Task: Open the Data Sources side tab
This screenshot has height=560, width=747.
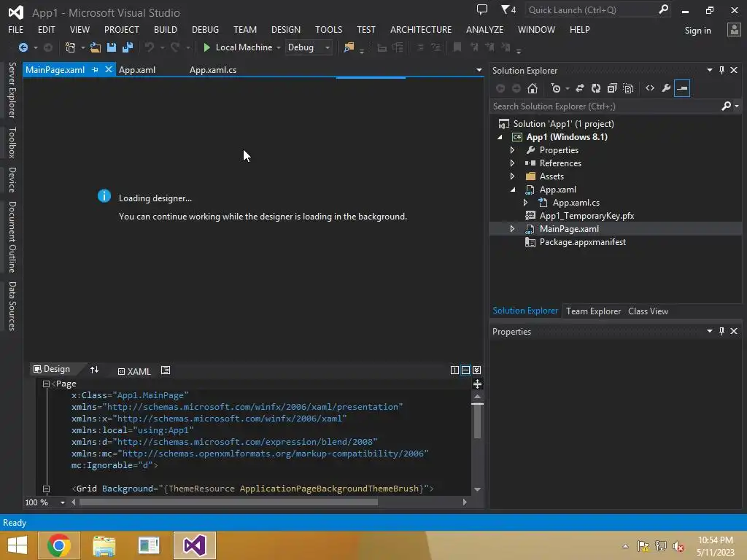Action: coord(12,306)
